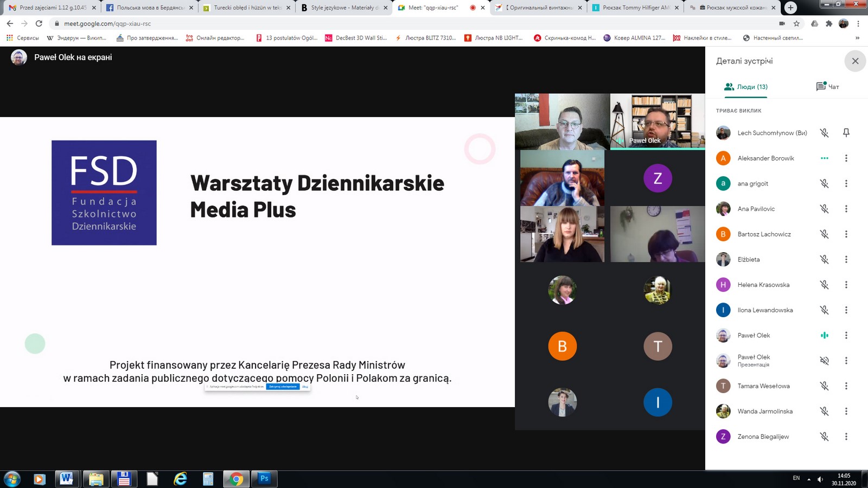Reload the Meet page
Screen dimensions: 868x488
click(x=39, y=23)
